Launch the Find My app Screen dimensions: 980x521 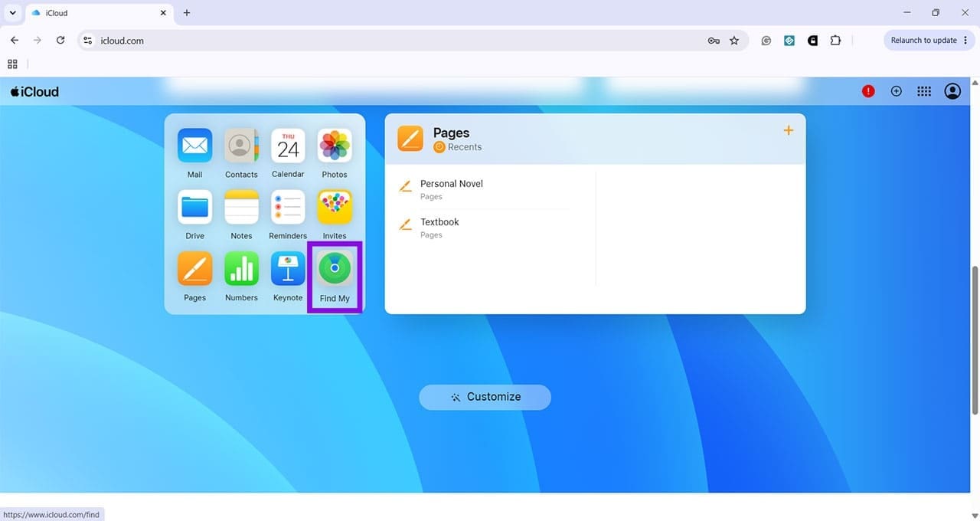pos(335,269)
